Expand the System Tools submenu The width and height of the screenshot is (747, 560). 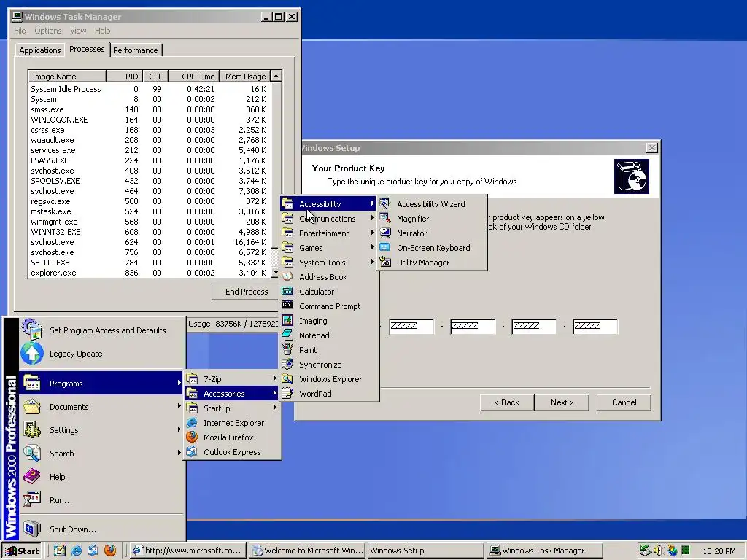[329, 262]
